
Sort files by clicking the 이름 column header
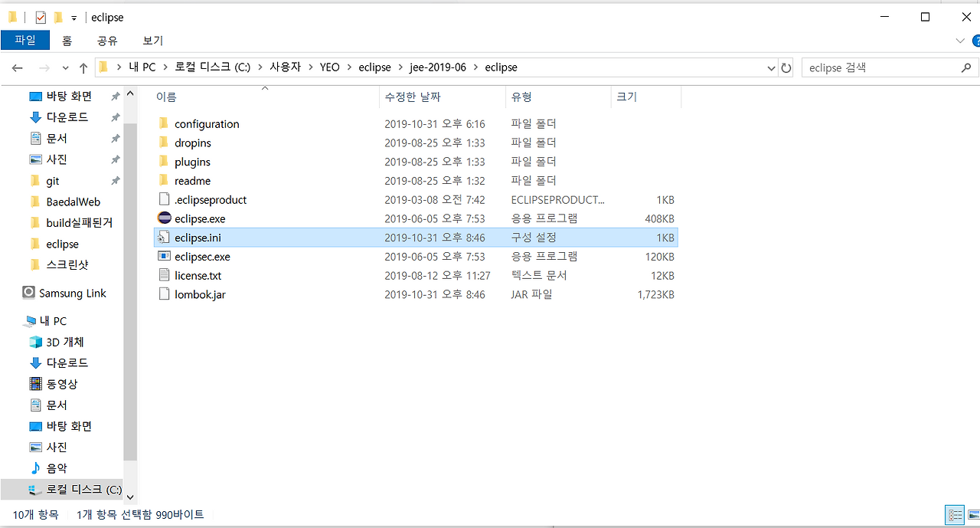[168, 97]
